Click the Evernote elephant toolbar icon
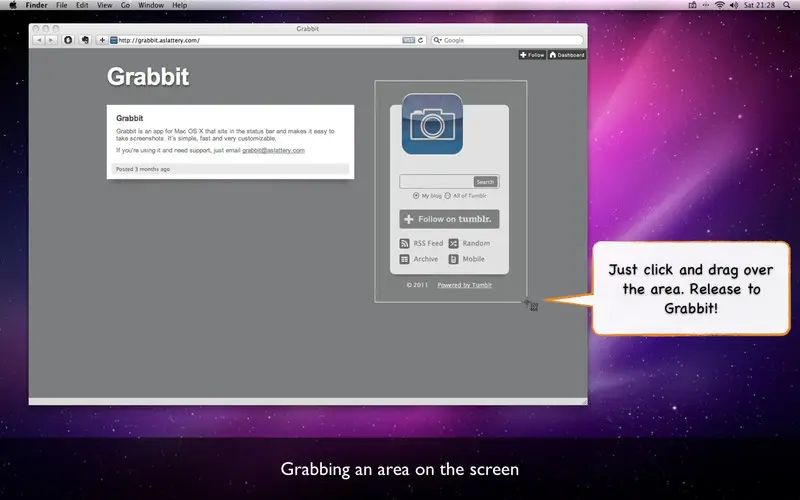The height and width of the screenshot is (500, 800). (x=85, y=40)
